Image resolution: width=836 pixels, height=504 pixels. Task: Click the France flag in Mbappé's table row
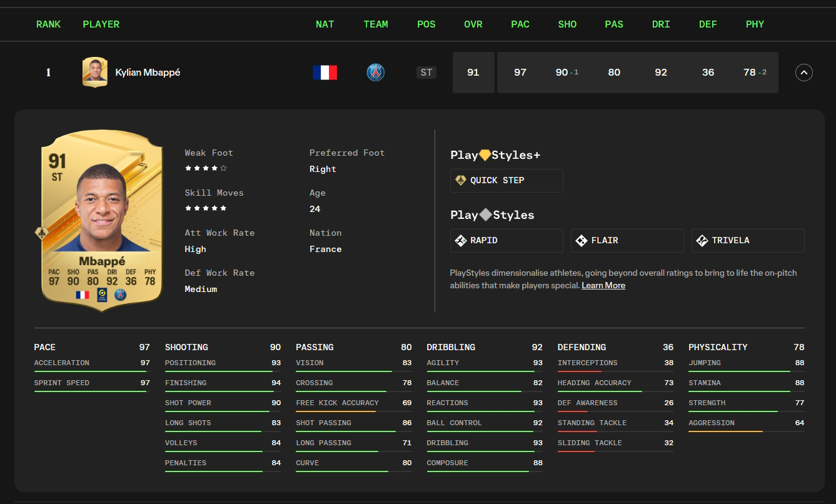click(x=325, y=73)
